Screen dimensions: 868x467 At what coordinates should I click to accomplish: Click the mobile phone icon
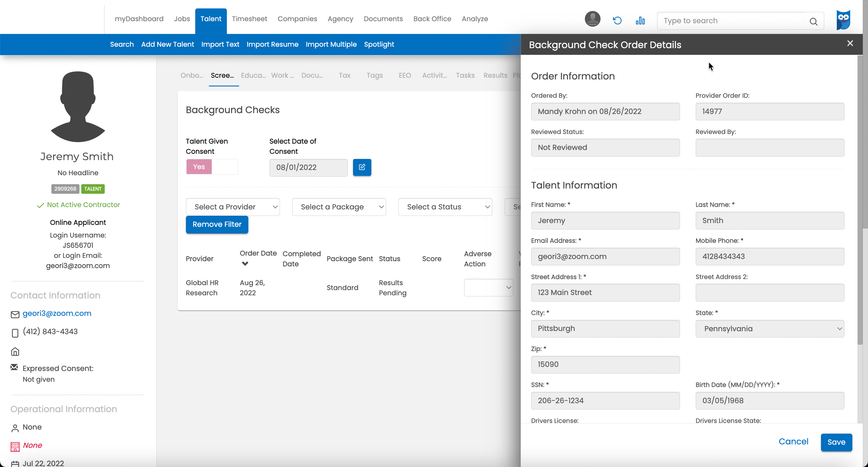[x=15, y=333]
